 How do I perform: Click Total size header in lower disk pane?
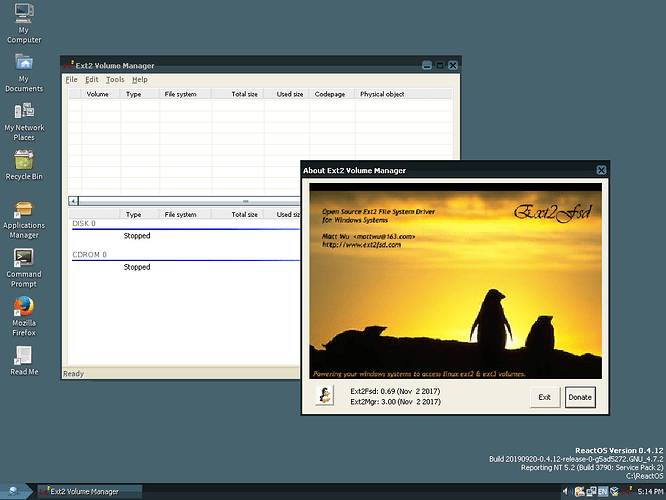[237, 215]
